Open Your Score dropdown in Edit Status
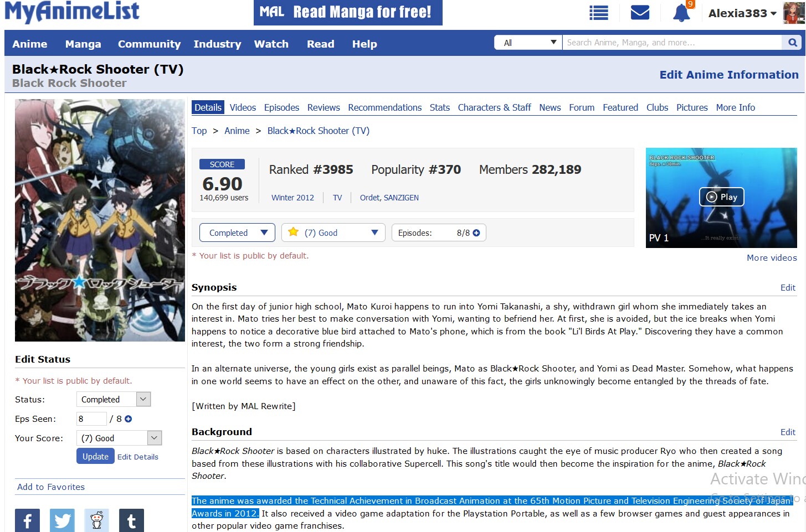The height and width of the screenshot is (532, 806). tap(119, 438)
